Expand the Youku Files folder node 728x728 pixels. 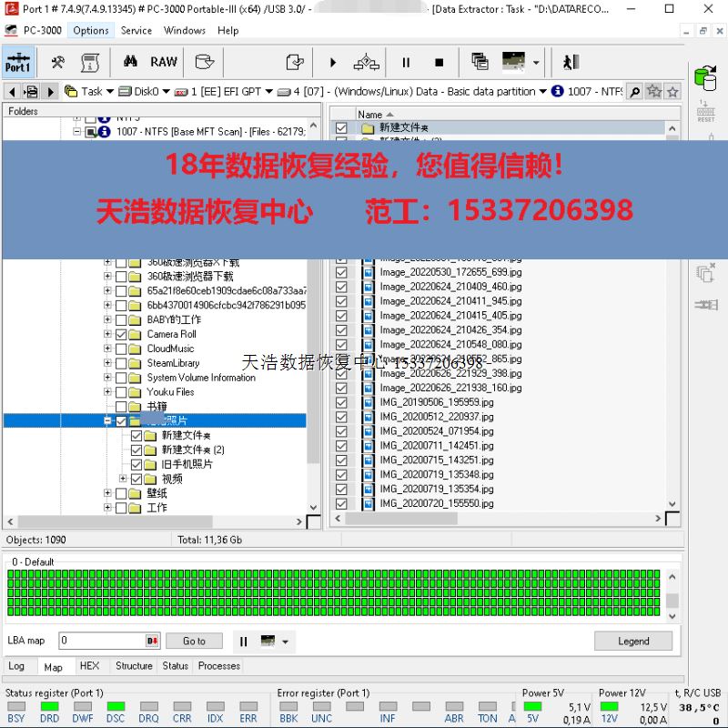[x=107, y=392]
